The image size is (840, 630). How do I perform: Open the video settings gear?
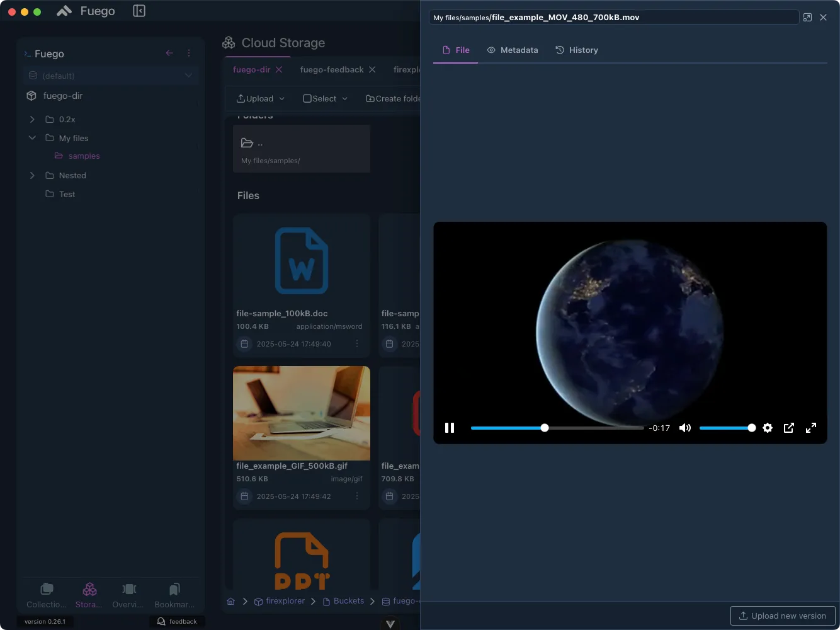tap(767, 428)
